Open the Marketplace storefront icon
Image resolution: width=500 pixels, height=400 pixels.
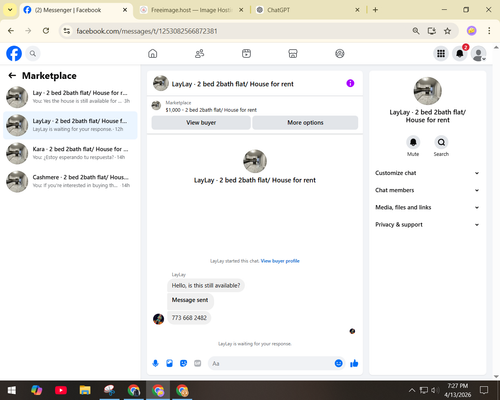click(x=293, y=53)
